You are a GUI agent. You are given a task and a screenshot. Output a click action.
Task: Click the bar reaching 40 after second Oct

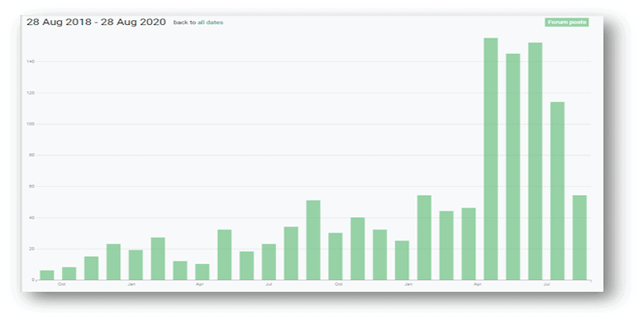[357, 249]
